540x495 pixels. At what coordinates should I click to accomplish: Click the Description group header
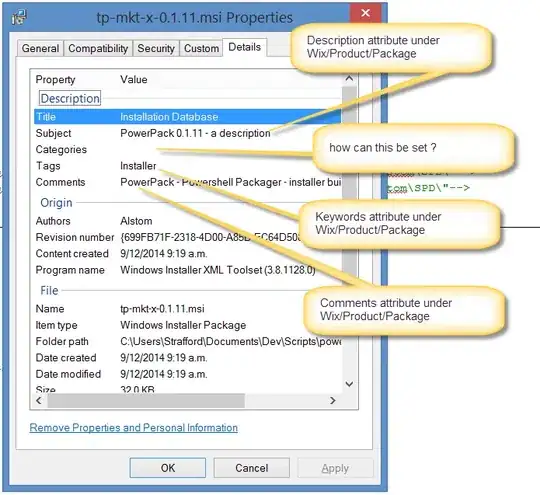click(x=70, y=98)
